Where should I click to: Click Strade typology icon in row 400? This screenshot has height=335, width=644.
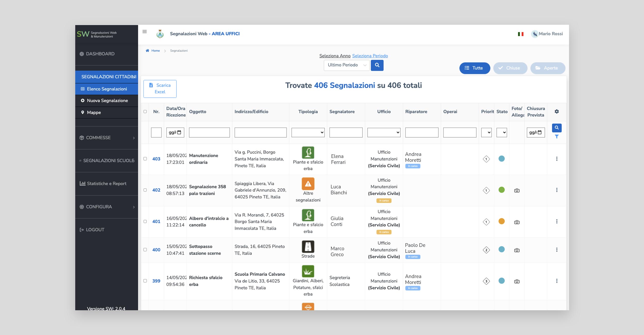308,247
